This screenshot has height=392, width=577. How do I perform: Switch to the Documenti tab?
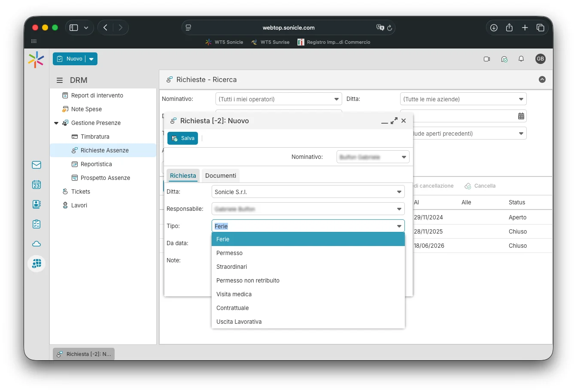point(220,176)
